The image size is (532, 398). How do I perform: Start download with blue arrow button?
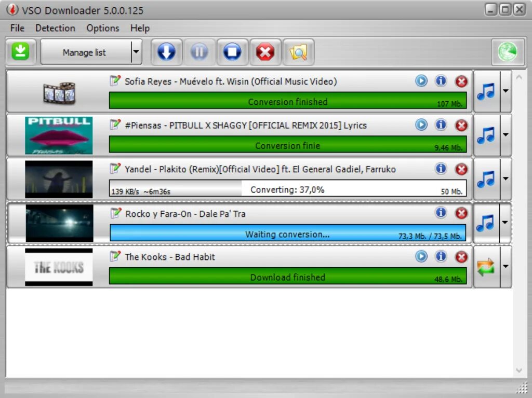(166, 52)
